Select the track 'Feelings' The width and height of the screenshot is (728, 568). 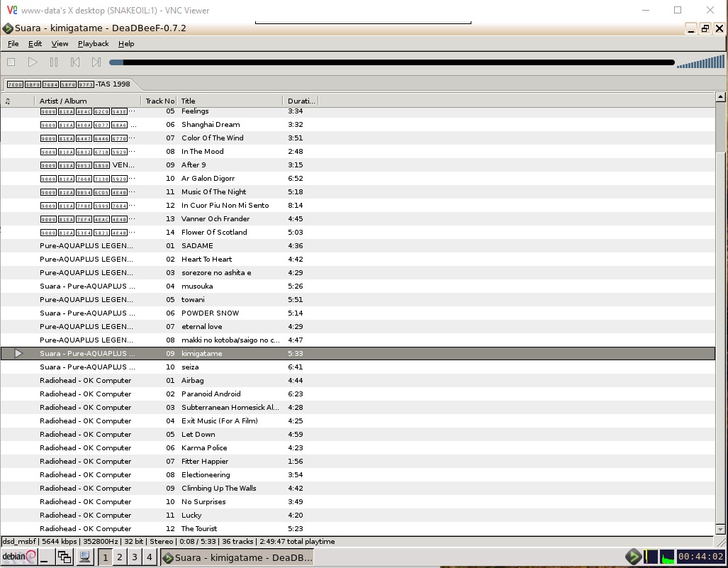coord(357,111)
